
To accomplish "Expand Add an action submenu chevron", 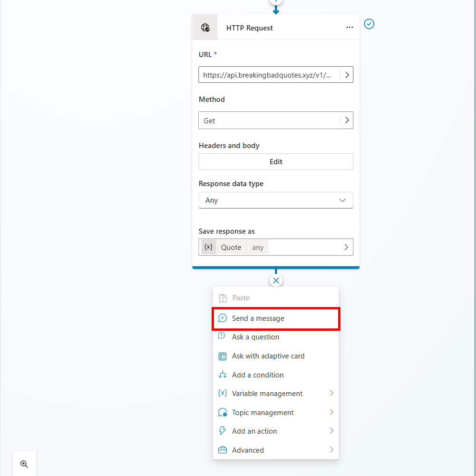I will (331, 431).
